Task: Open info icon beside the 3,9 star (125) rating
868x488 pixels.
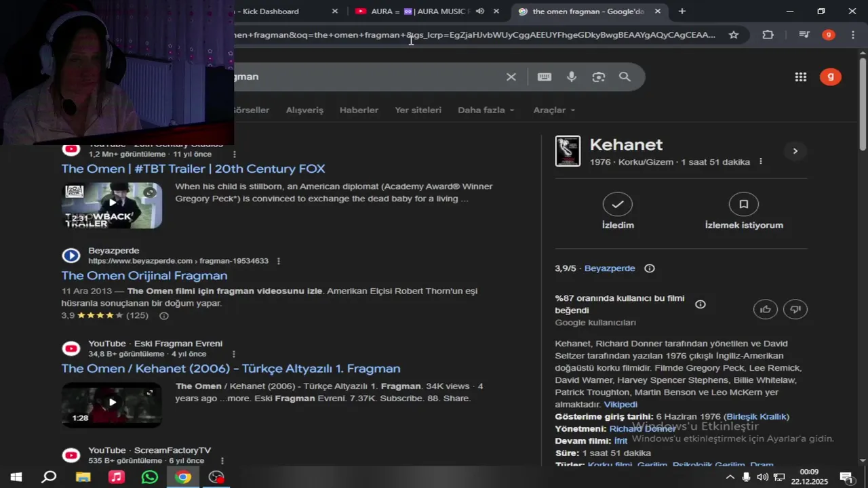Action: [x=163, y=316]
